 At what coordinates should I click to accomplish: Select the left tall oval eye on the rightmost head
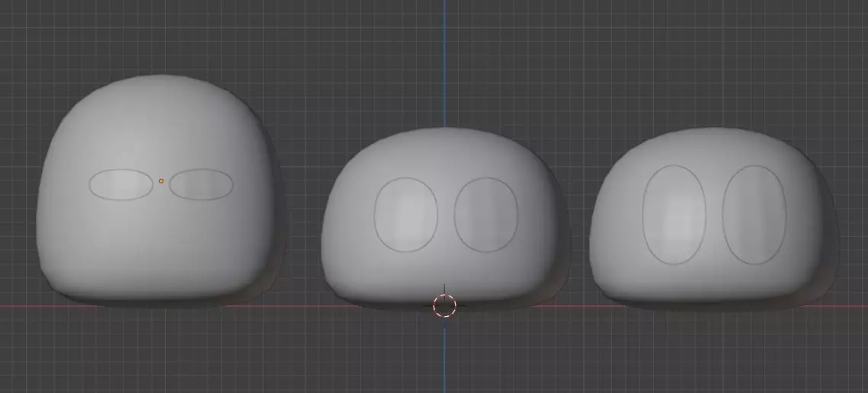pyautogui.click(x=674, y=215)
